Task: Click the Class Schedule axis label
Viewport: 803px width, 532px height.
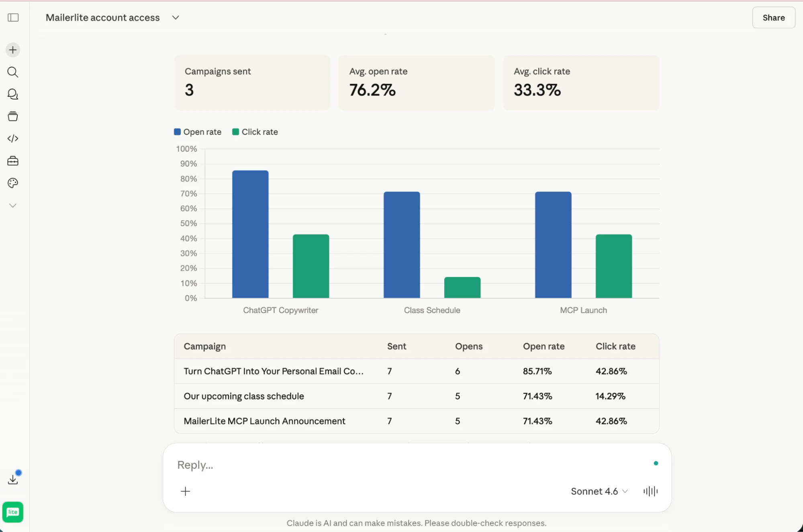Action: coord(432,310)
